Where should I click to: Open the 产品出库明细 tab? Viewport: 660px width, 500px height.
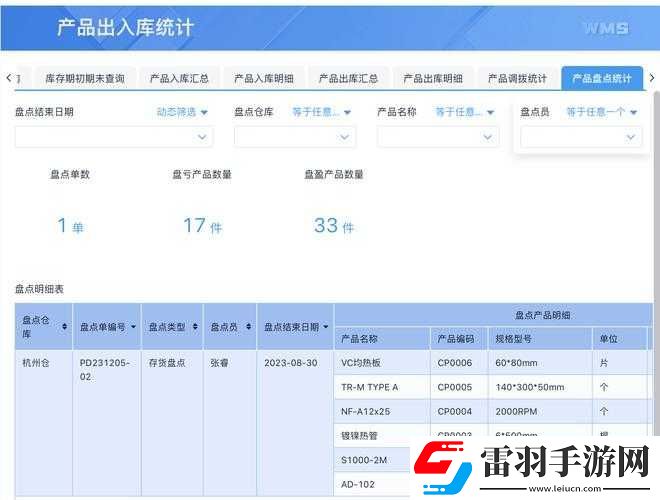(x=433, y=78)
